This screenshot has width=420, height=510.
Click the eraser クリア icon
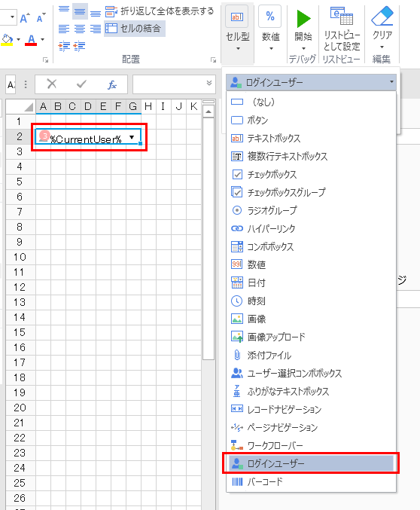pyautogui.click(x=382, y=16)
